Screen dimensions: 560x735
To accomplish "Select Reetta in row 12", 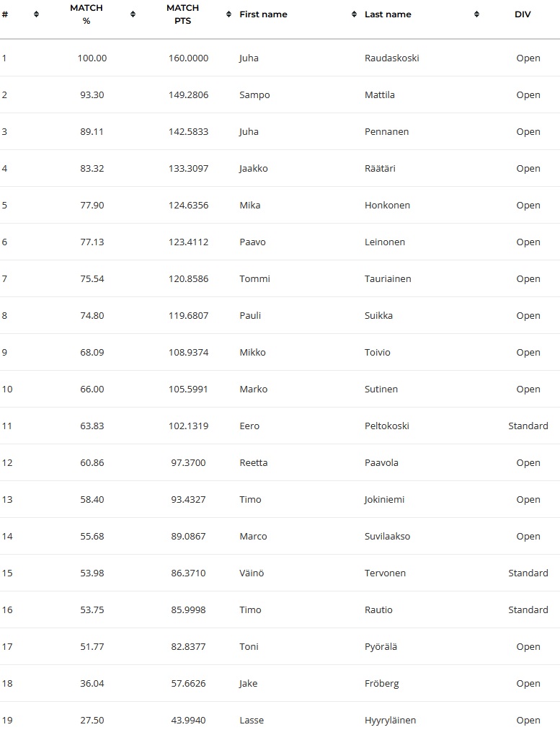I will coord(253,462).
